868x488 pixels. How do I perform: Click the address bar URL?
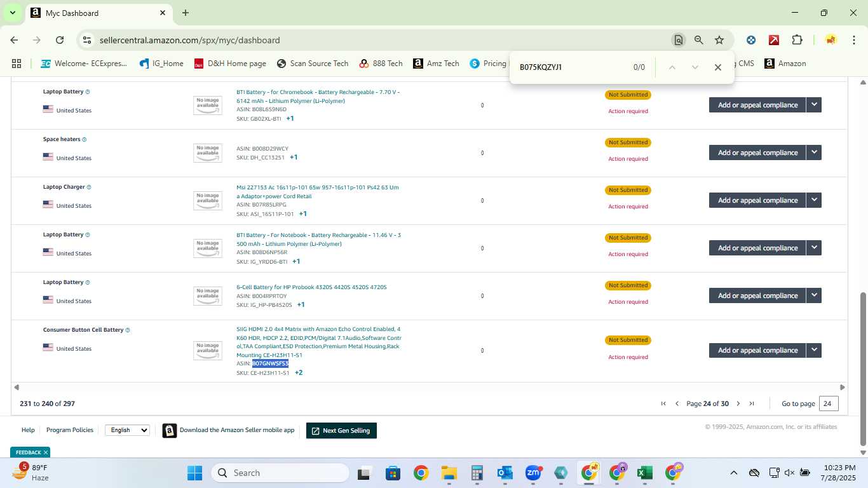(190, 40)
